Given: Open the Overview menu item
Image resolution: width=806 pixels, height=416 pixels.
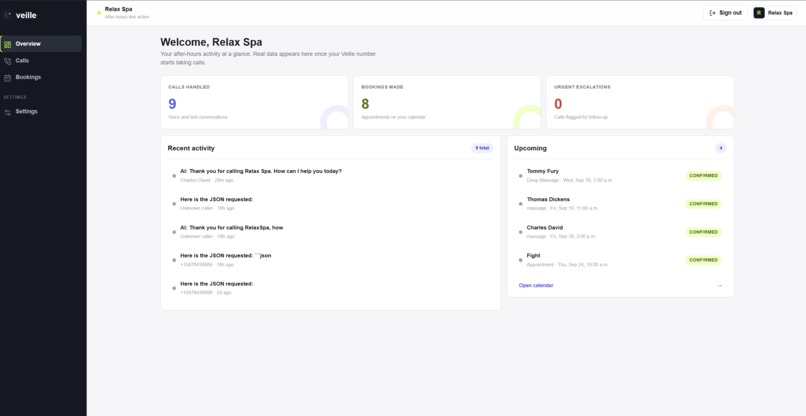Looking at the screenshot, I should [41, 44].
